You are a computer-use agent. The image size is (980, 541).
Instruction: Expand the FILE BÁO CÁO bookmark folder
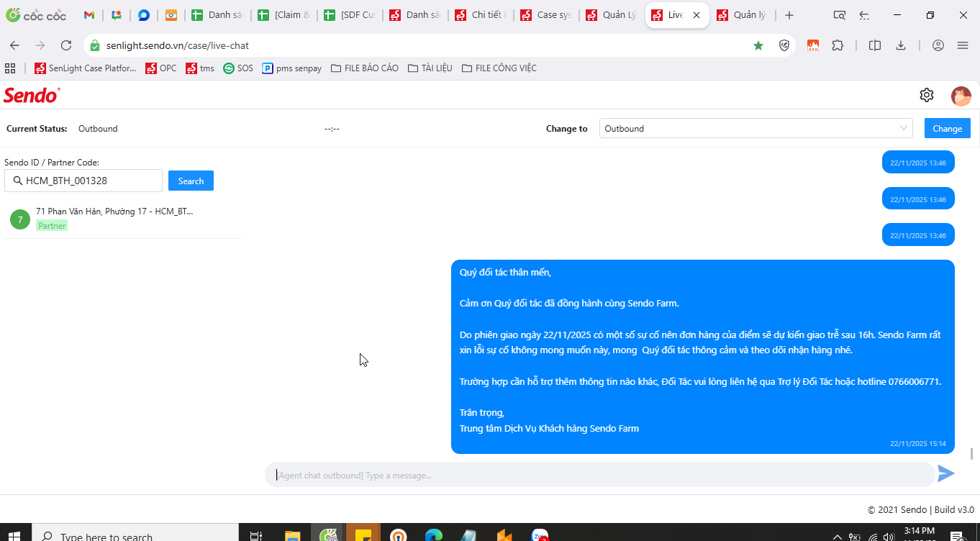pos(365,68)
